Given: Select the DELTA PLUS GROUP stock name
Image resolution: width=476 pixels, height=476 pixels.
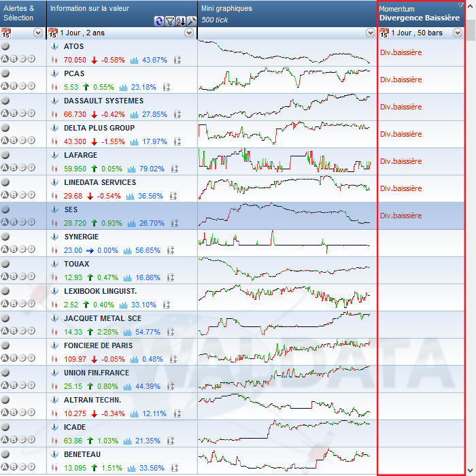Looking at the screenshot, I should click(x=99, y=128).
